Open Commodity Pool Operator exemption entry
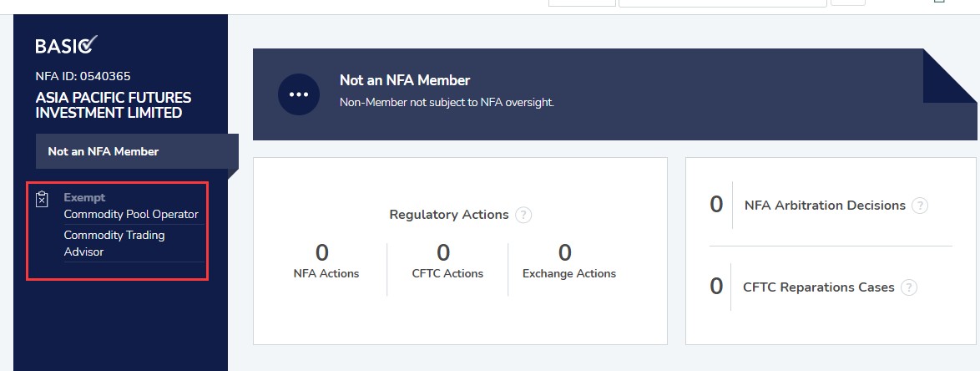This screenshot has width=980, height=371. (x=131, y=214)
